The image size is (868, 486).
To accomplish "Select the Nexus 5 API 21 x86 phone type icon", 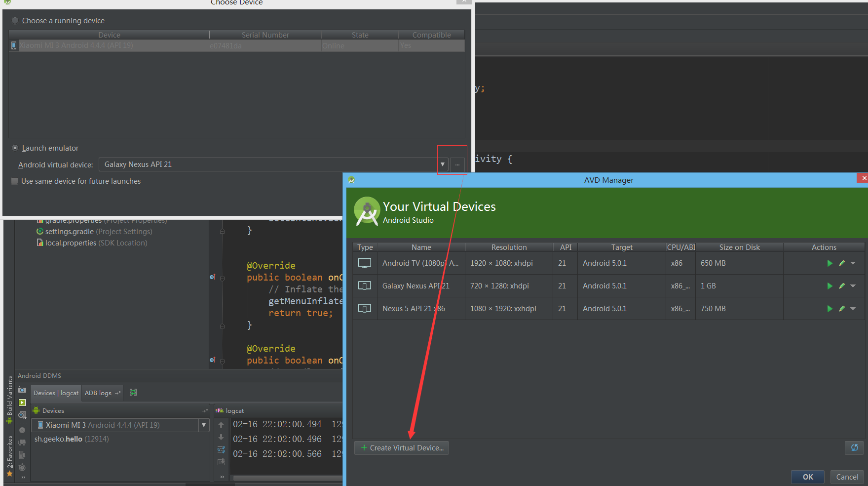I will (x=365, y=309).
